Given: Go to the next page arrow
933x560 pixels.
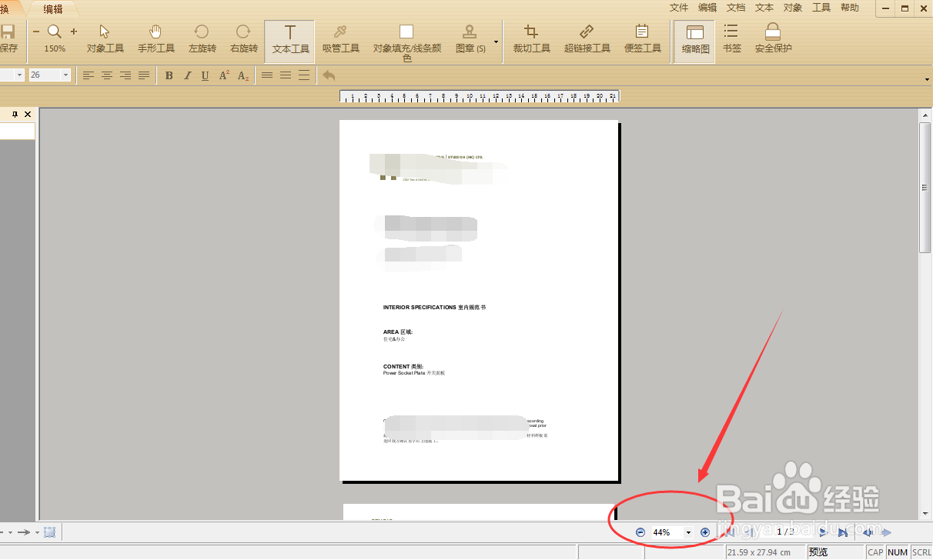Looking at the screenshot, I should [823, 532].
